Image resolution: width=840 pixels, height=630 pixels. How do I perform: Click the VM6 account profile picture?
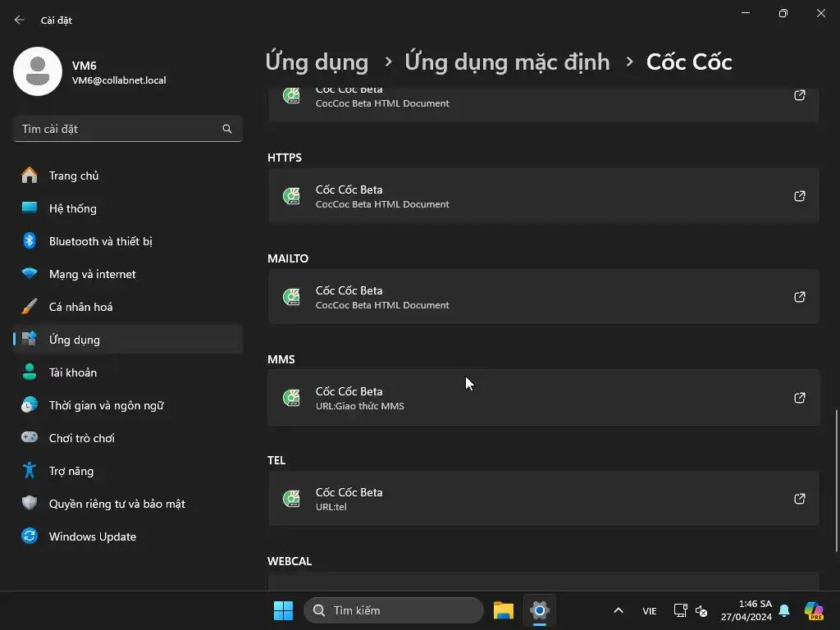[38, 71]
